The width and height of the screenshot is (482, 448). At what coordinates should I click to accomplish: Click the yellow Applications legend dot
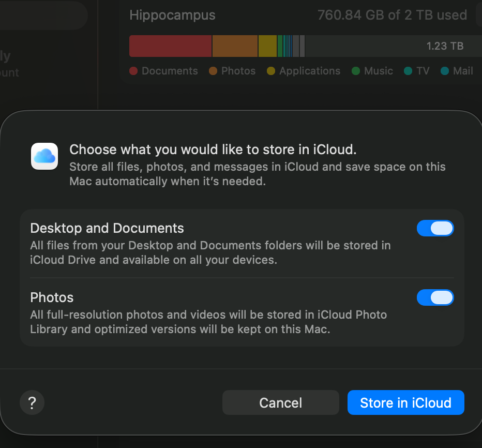(x=271, y=71)
